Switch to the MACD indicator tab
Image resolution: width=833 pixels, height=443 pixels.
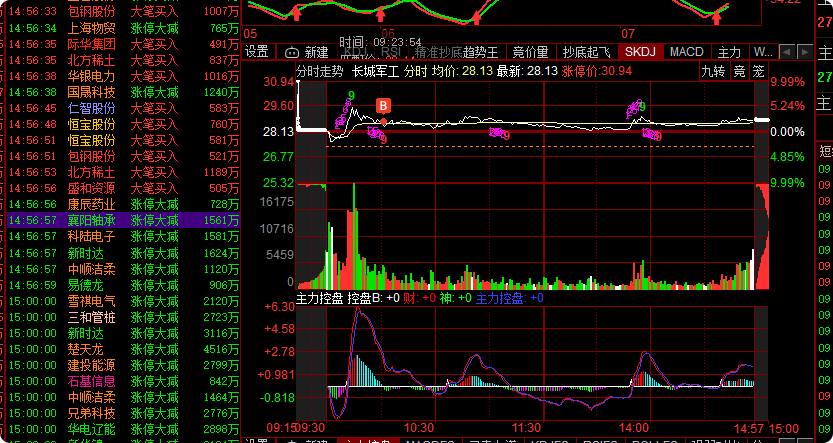[687, 52]
